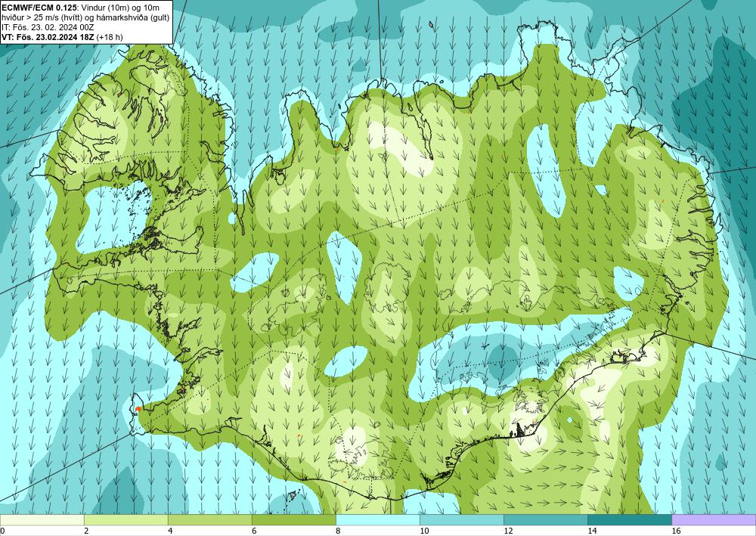Click the 2–4 m/s light green legend swatch
This screenshot has height=536, width=756.
pyautogui.click(x=125, y=519)
